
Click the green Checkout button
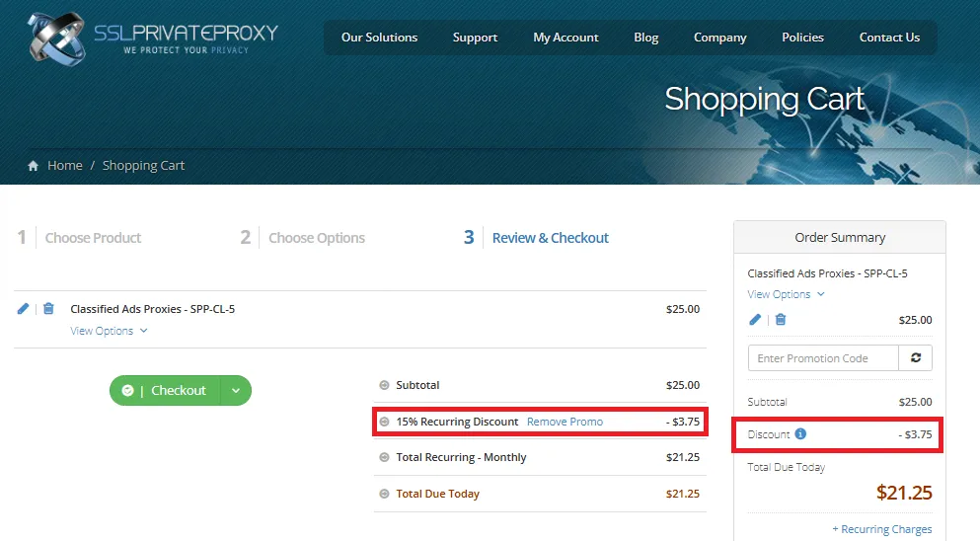pos(165,390)
